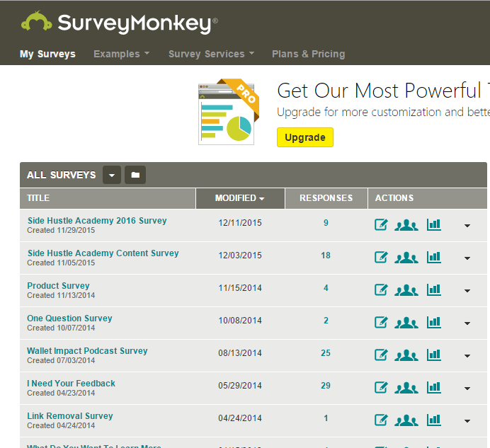Analyze results of Side Hustle Academy Content Survey
This screenshot has height=448, width=490.
point(434,257)
